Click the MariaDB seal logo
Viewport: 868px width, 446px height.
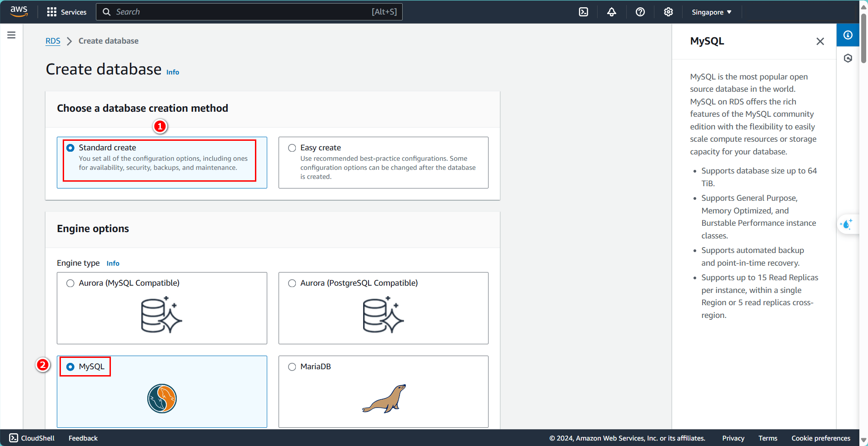pyautogui.click(x=384, y=398)
